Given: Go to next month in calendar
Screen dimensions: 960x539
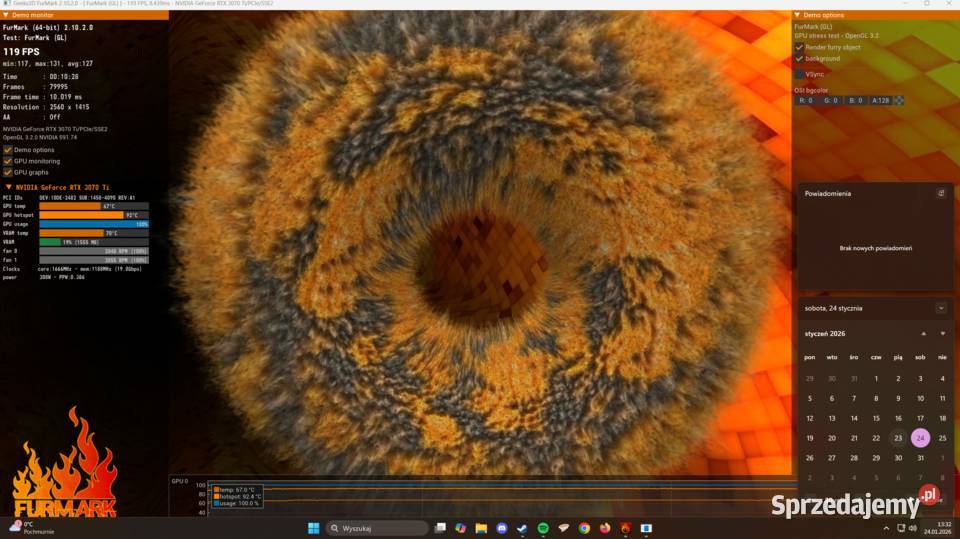Looking at the screenshot, I should [x=943, y=334].
